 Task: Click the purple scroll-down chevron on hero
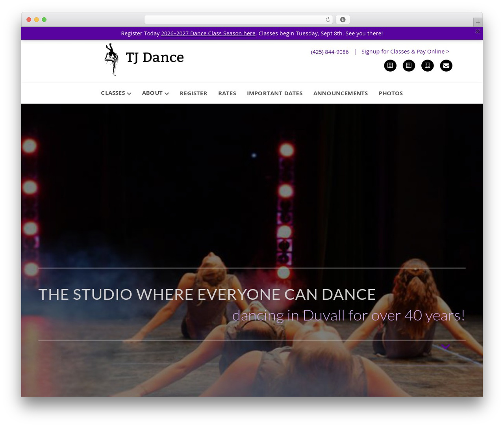click(x=445, y=347)
